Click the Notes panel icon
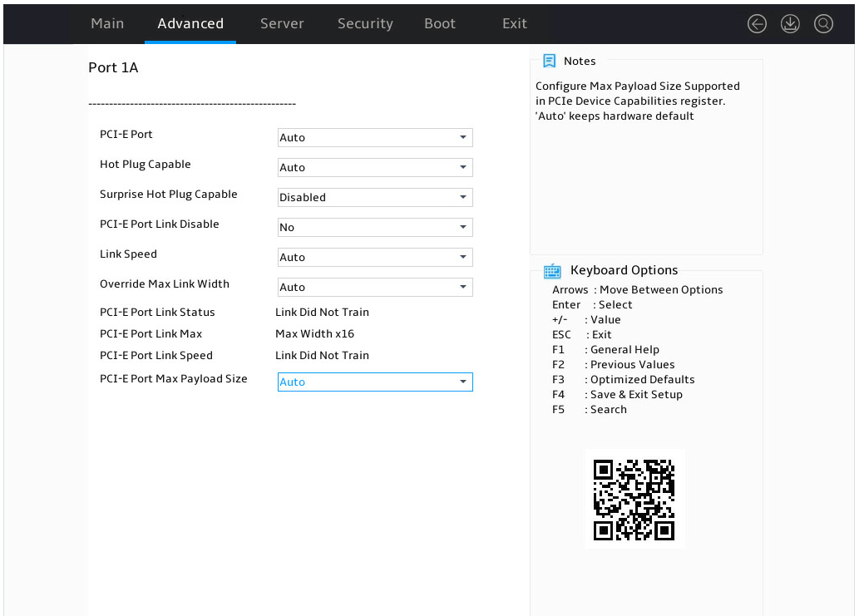Image resolution: width=864 pixels, height=616 pixels. (x=549, y=61)
